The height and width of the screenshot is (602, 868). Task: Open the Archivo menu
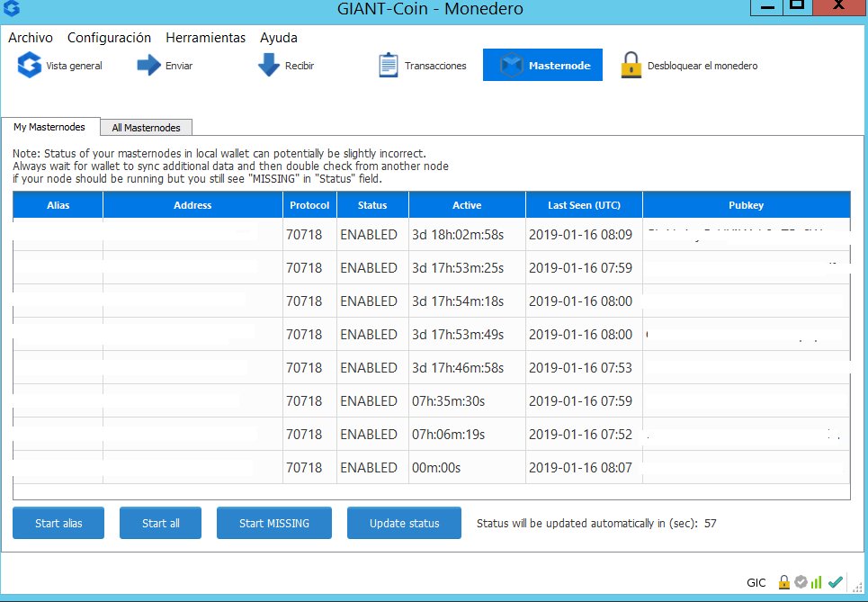pos(31,38)
